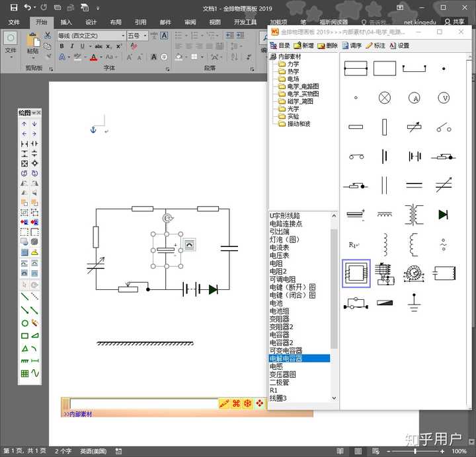Open the 插入 ribbon tab

point(66,22)
